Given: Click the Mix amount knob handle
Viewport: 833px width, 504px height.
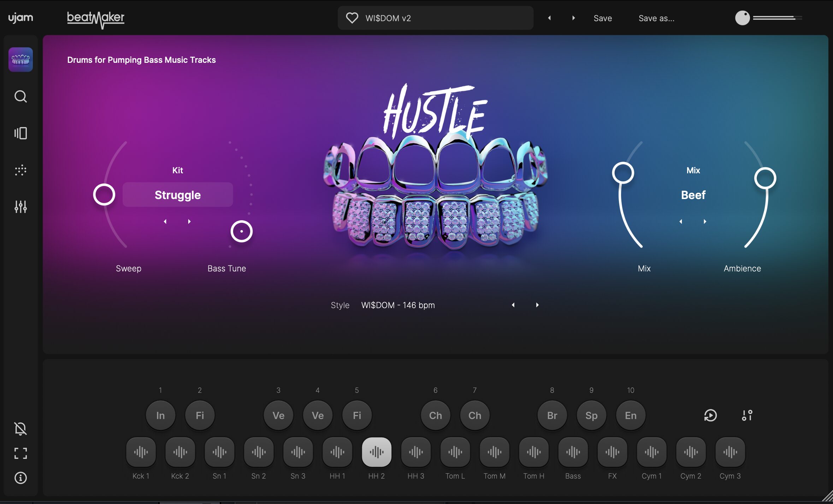Looking at the screenshot, I should point(623,173).
